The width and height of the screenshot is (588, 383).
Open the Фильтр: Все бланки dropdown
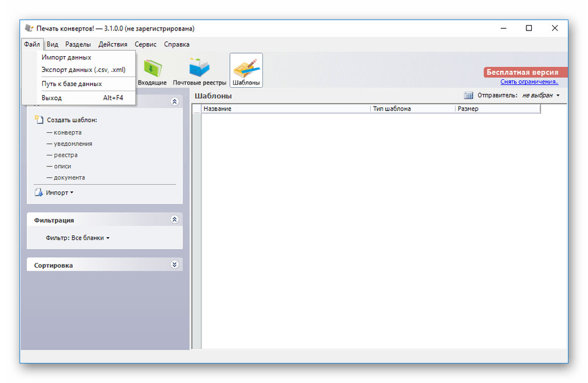[78, 238]
